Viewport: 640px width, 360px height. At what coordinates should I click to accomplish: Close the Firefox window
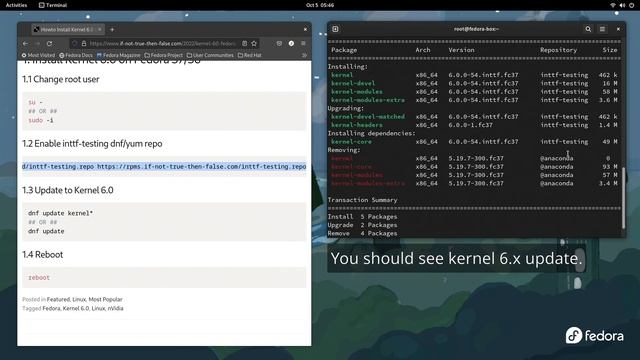coord(305,29)
